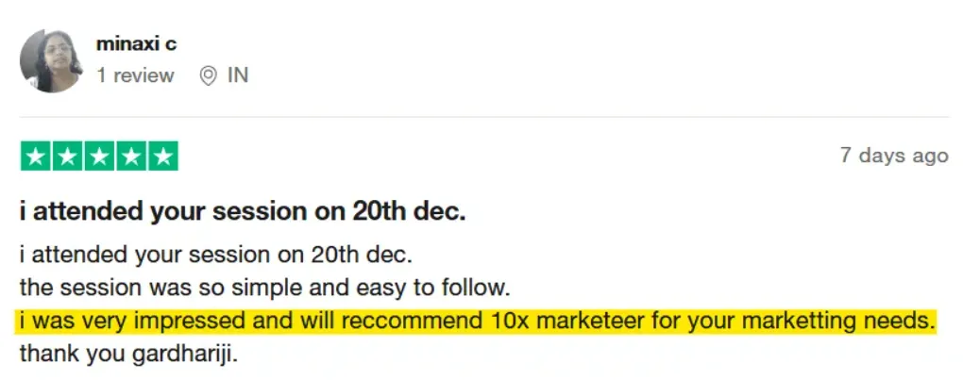Open the '1 review' count link
The image size is (980, 380).
click(x=135, y=75)
